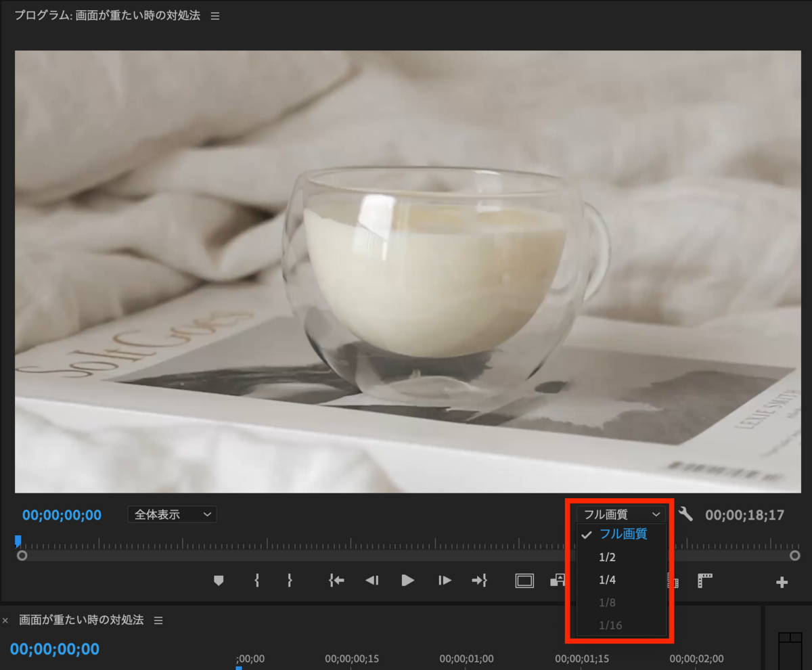Click timeline ruler at 00;00;01;00
This screenshot has width=812, height=670.
[x=466, y=658]
